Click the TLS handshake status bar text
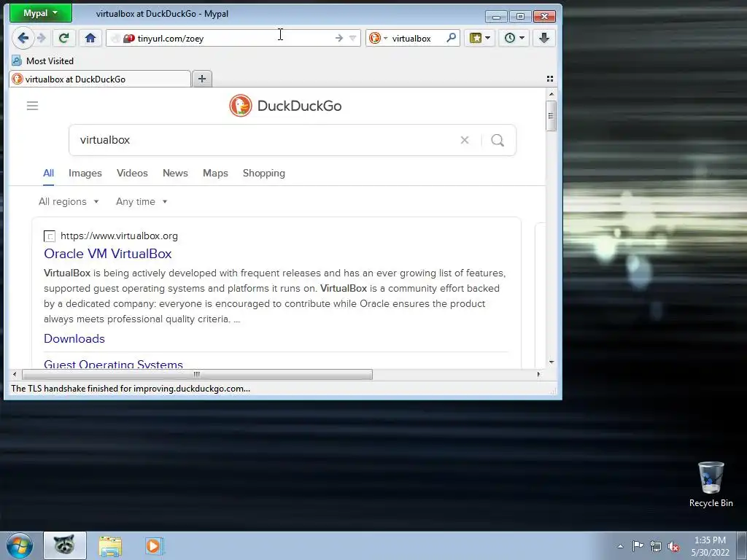The height and width of the screenshot is (560, 747). pyautogui.click(x=131, y=389)
